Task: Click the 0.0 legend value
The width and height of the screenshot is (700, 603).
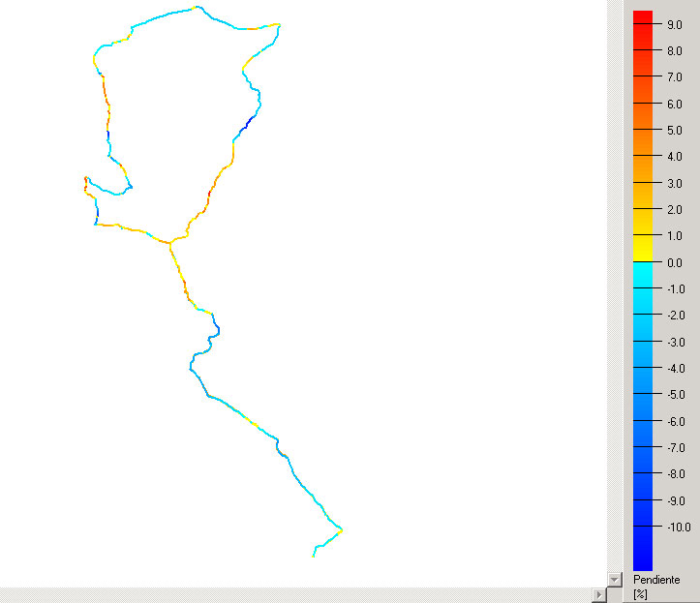Action: click(675, 263)
